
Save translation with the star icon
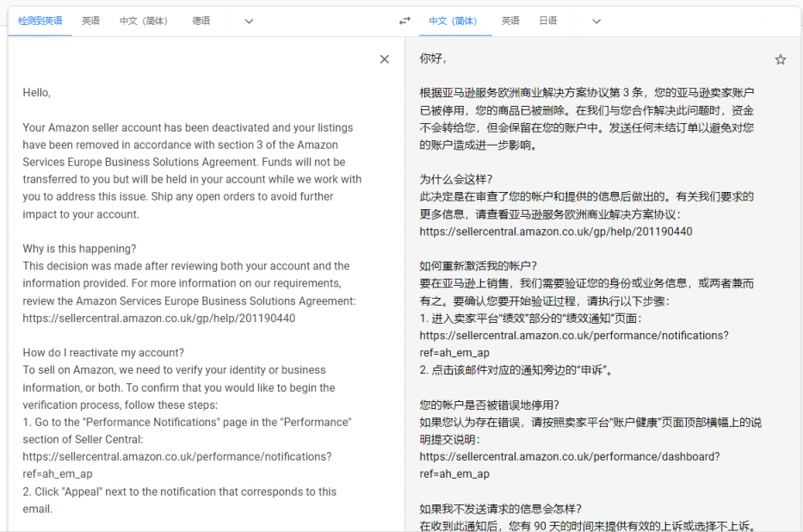tap(780, 60)
